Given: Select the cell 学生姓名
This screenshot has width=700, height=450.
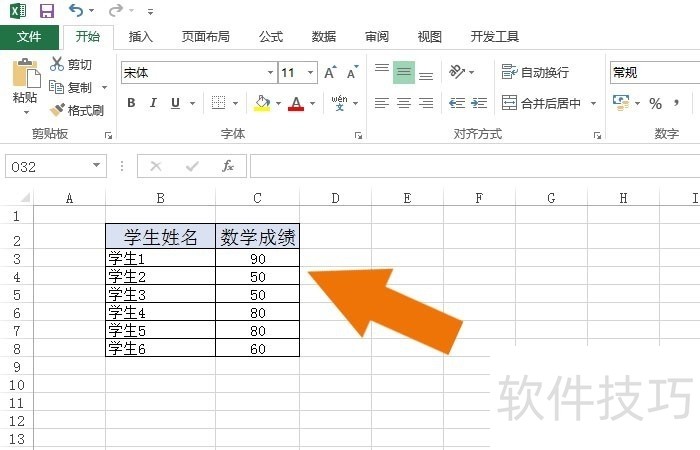Looking at the screenshot, I should click(x=160, y=237).
